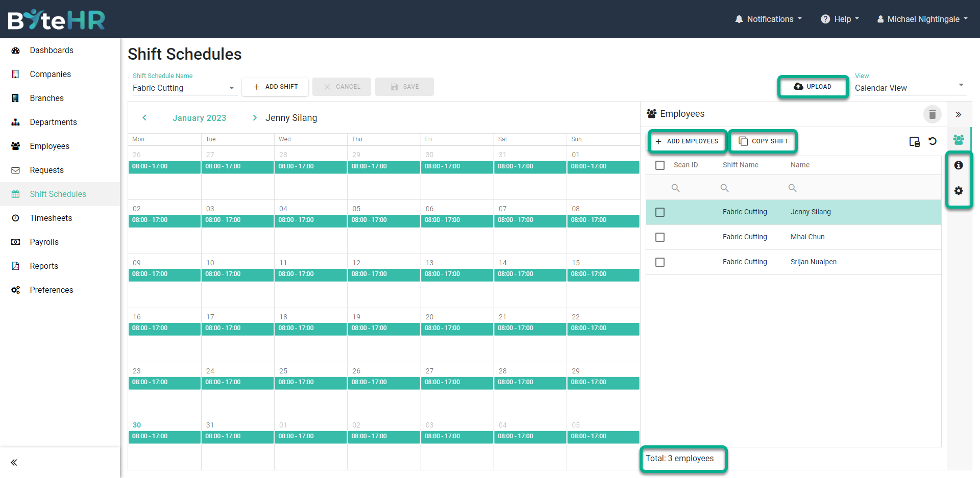Click the Shift Name search magnifier

click(724, 188)
